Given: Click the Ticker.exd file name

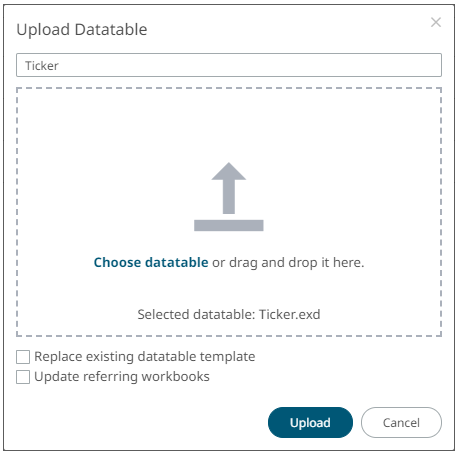Looking at the screenshot, I should pos(290,314).
